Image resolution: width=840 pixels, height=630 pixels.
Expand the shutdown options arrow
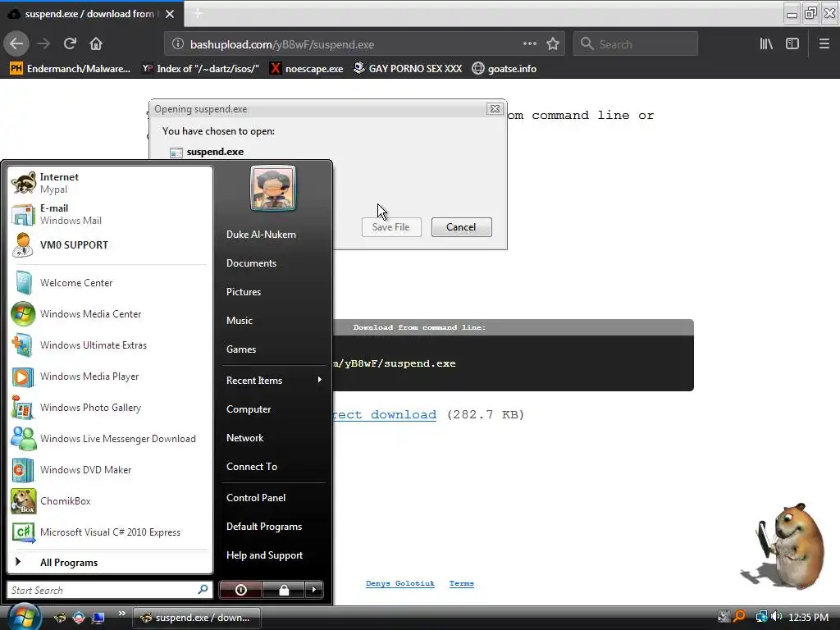click(x=314, y=591)
